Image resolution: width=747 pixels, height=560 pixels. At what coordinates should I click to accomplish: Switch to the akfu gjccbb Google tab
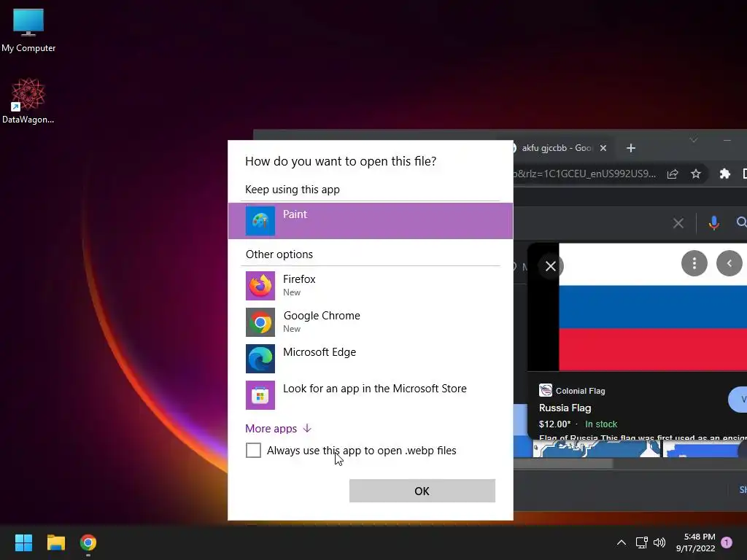click(556, 148)
